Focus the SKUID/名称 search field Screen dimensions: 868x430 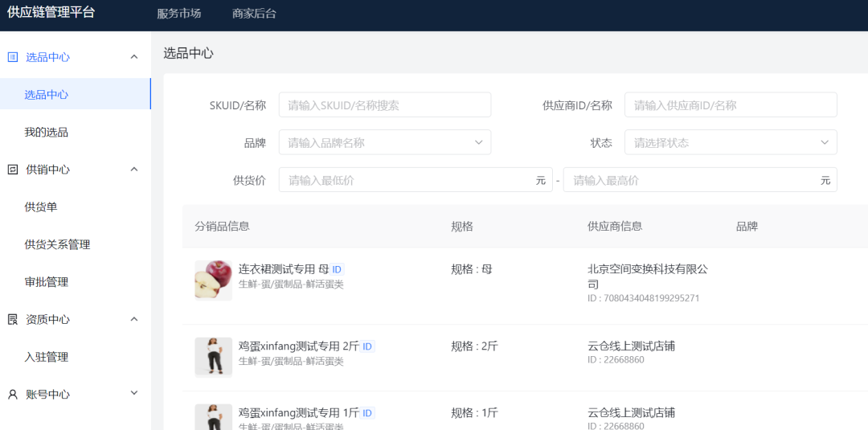point(385,104)
